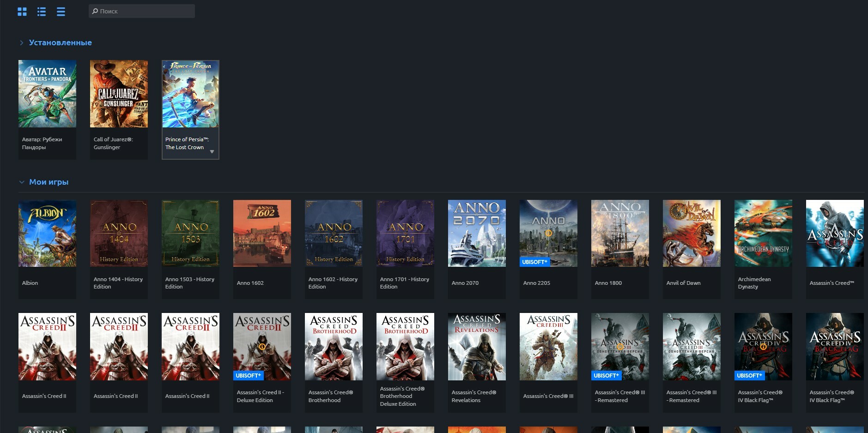The image size is (868, 433).
Task: Select Prince of Persia Lost Crown cover
Action: [190, 94]
